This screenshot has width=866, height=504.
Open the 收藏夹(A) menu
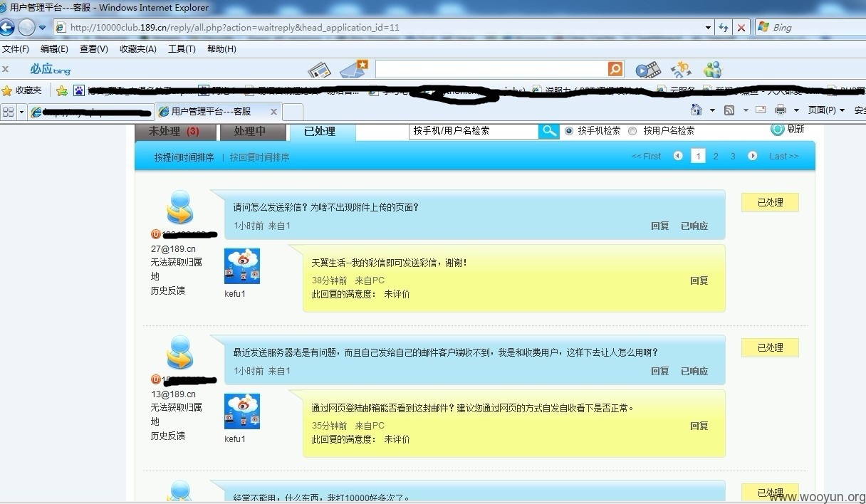pyautogui.click(x=138, y=49)
